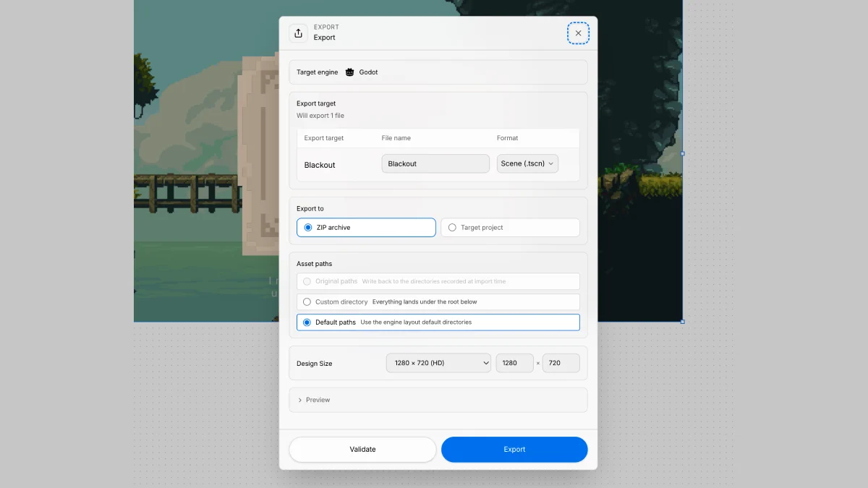Click the design width field showing 1280

coord(514,363)
